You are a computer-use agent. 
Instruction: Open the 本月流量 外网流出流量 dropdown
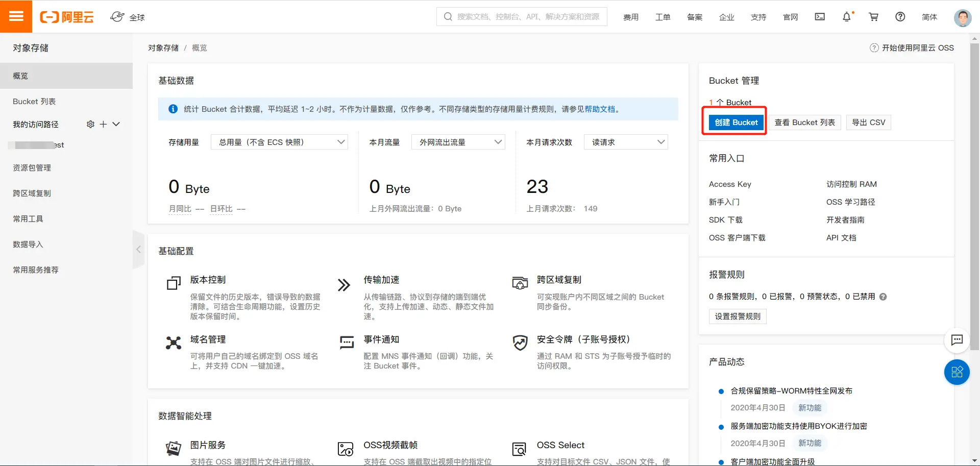pyautogui.click(x=458, y=142)
